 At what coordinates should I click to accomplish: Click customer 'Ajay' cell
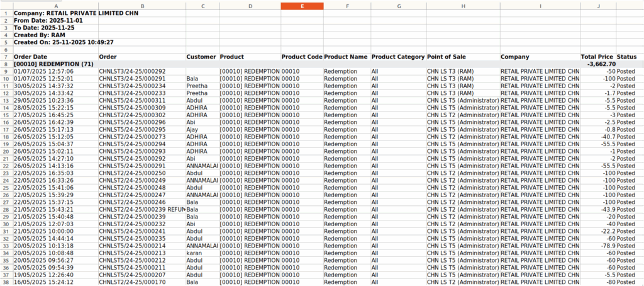click(x=202, y=129)
